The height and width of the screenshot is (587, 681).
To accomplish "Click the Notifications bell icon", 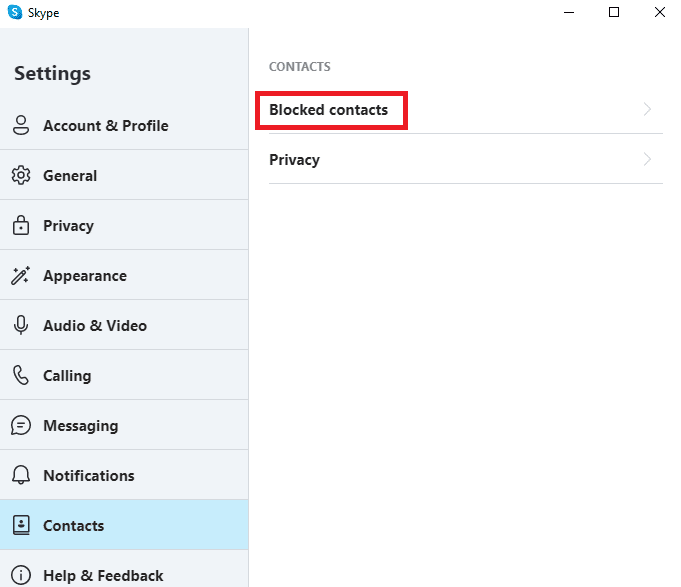I will (21, 475).
